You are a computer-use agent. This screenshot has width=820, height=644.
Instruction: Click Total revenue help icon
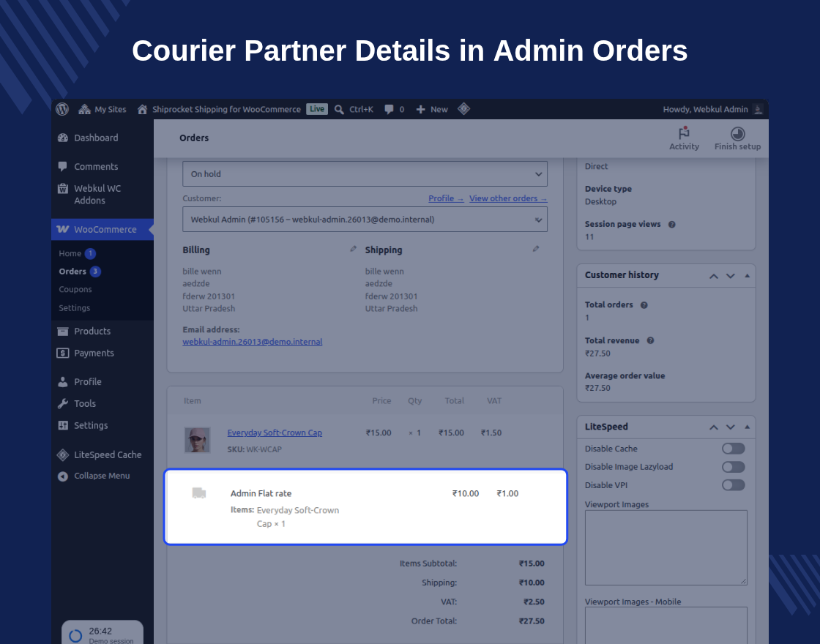pos(651,341)
